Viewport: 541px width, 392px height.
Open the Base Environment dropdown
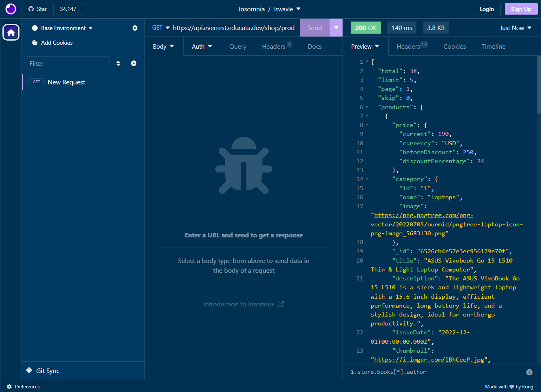pos(63,28)
